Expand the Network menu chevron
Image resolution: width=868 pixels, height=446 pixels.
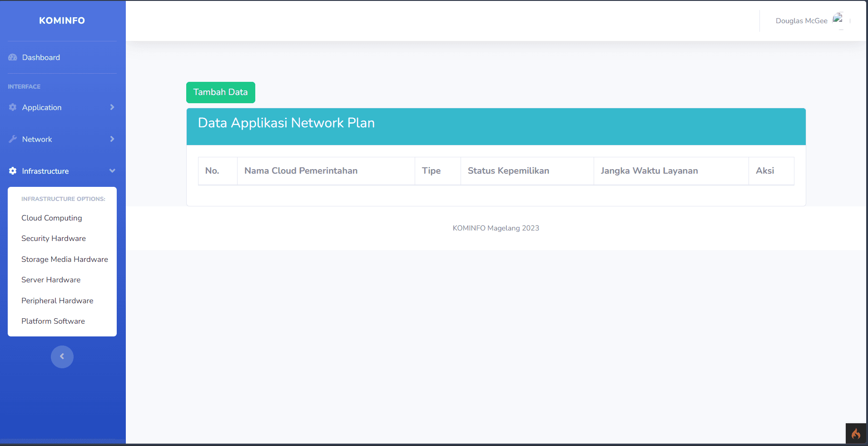pyautogui.click(x=112, y=139)
